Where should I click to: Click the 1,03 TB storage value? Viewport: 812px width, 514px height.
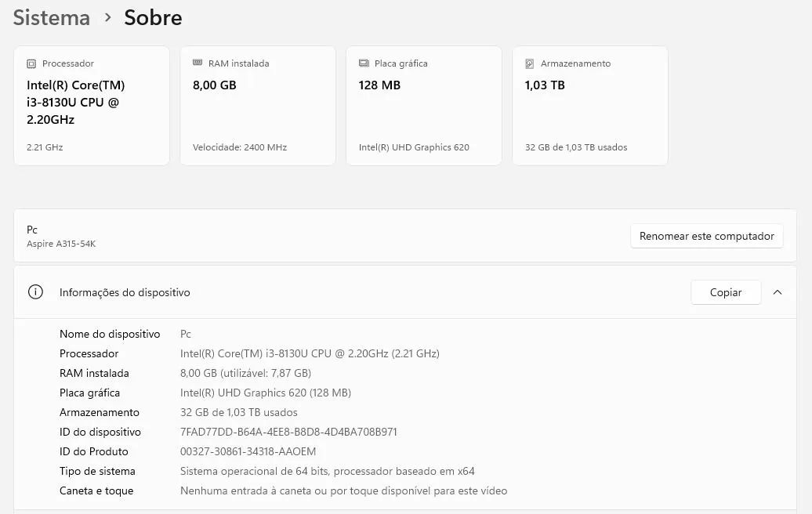tap(545, 85)
